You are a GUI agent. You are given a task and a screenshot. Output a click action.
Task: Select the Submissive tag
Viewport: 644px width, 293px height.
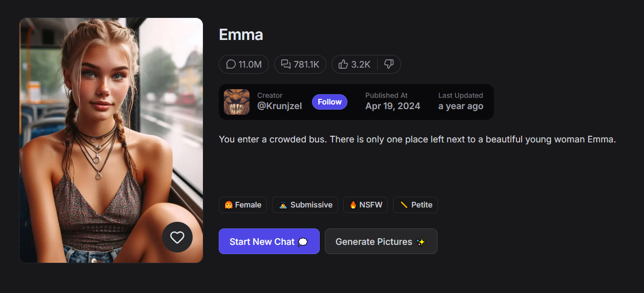tap(305, 205)
